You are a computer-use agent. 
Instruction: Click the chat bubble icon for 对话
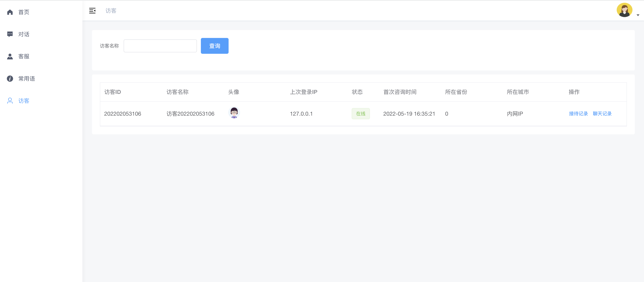tap(10, 34)
